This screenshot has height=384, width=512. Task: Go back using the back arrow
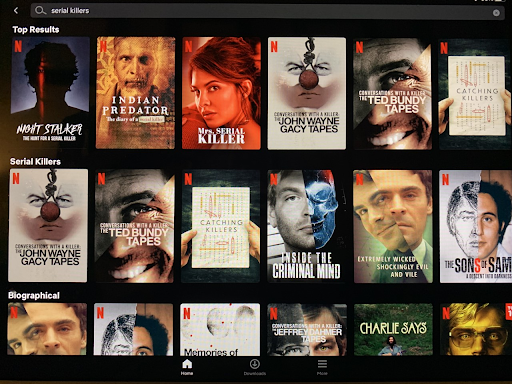pos(16,11)
